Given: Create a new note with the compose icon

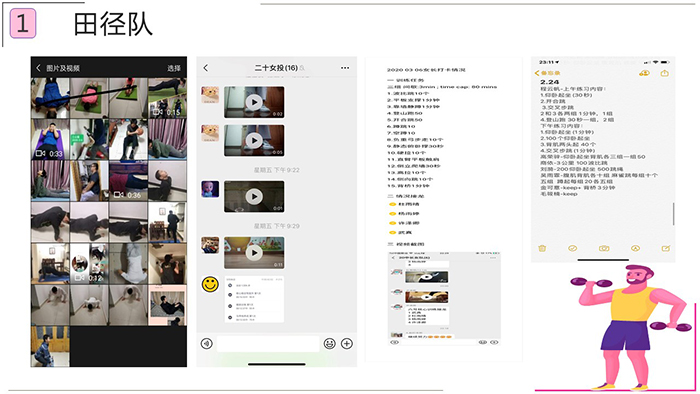Looking at the screenshot, I should point(666,248).
